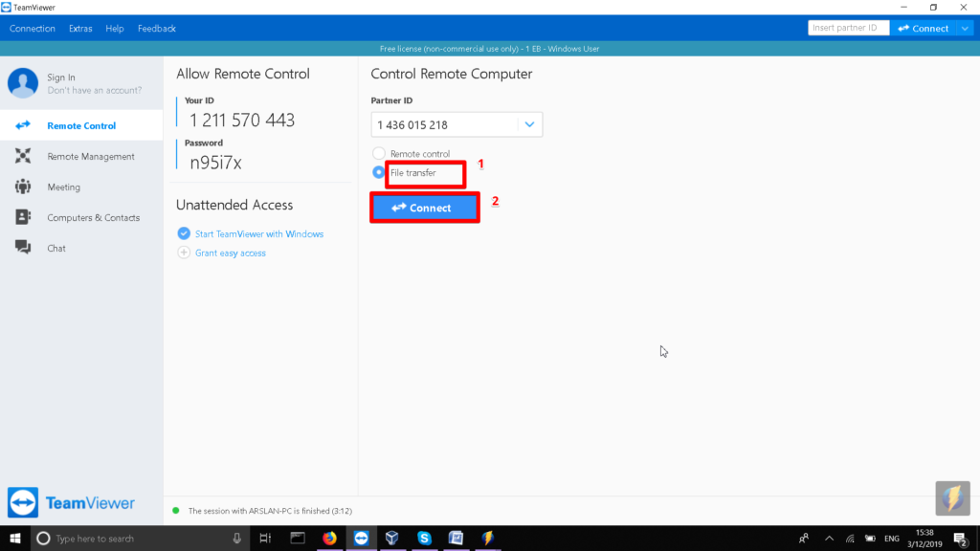
Task: Click the Free license banner text
Action: click(x=489, y=49)
